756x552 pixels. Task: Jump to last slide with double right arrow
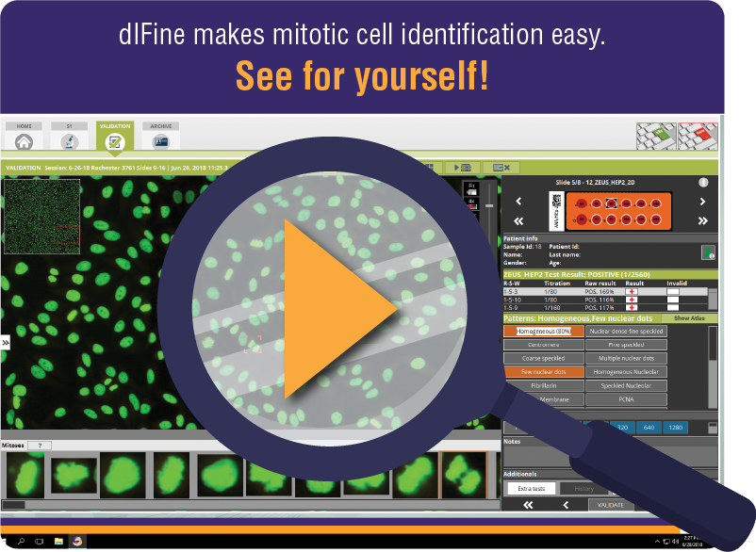click(x=703, y=221)
